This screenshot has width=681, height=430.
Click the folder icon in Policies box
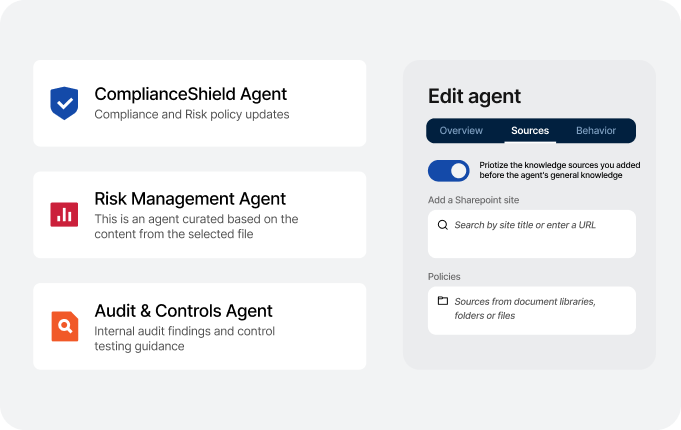[443, 301]
